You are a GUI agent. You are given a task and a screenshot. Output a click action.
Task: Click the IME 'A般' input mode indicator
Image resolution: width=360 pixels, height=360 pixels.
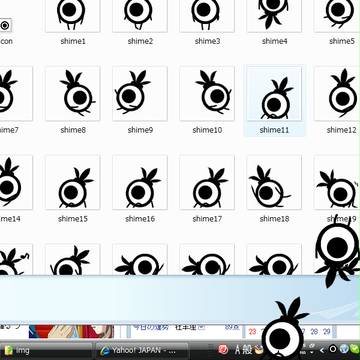(244, 349)
